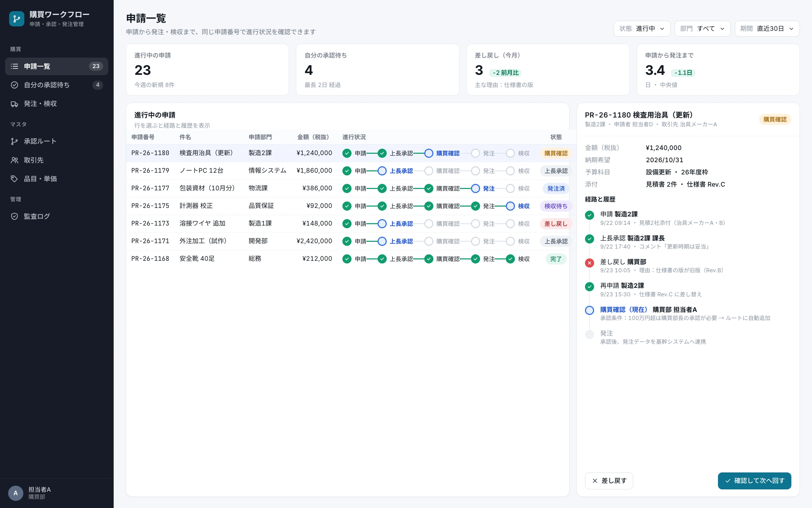
Task: Click the -1.1日 trend chip
Action: [683, 73]
